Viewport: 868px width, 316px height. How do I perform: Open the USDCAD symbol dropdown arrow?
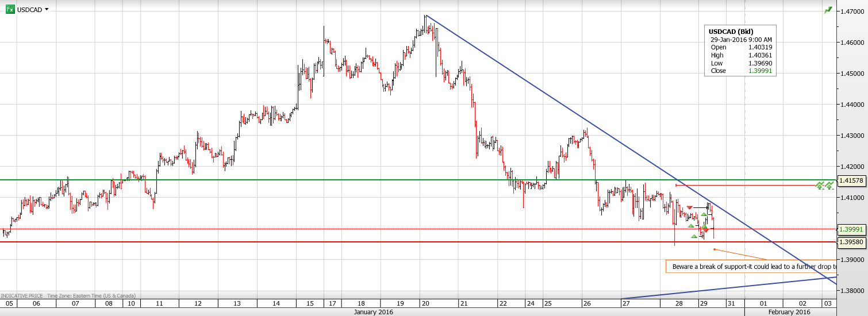click(x=47, y=10)
